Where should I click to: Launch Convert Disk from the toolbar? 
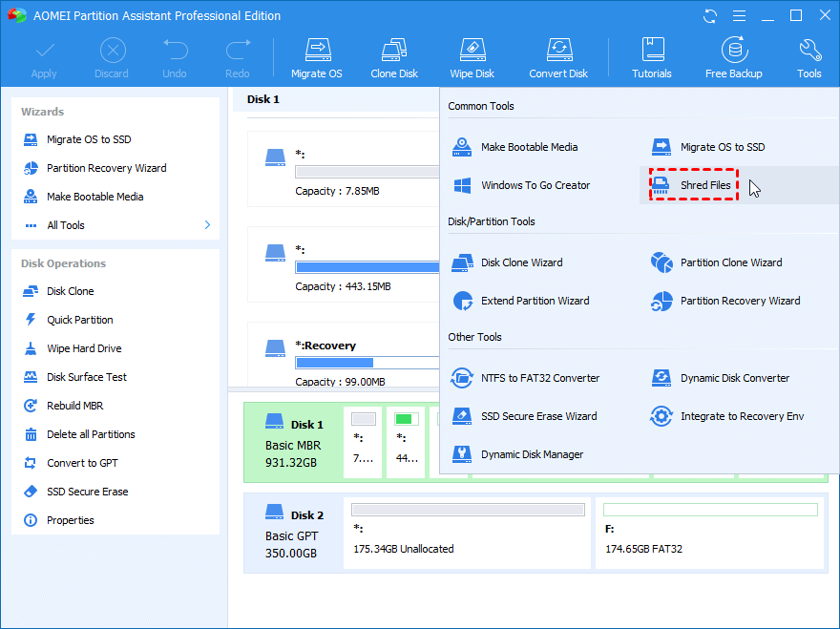pyautogui.click(x=558, y=58)
